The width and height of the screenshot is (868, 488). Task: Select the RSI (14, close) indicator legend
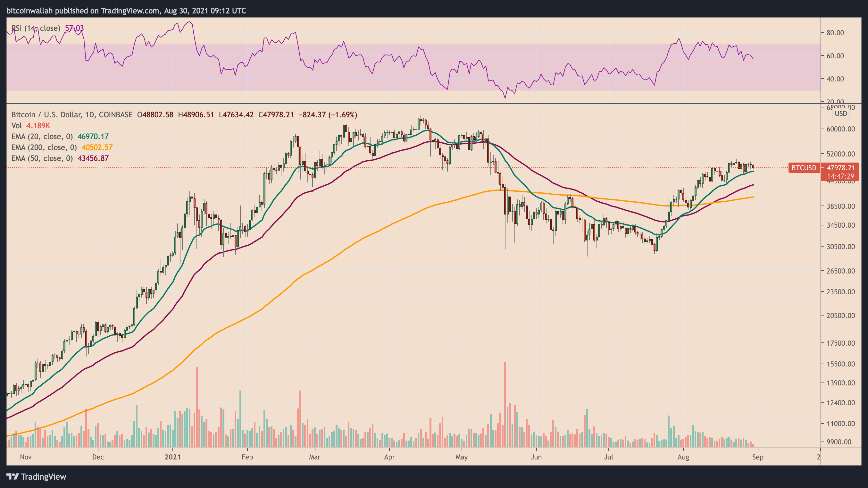coord(36,28)
